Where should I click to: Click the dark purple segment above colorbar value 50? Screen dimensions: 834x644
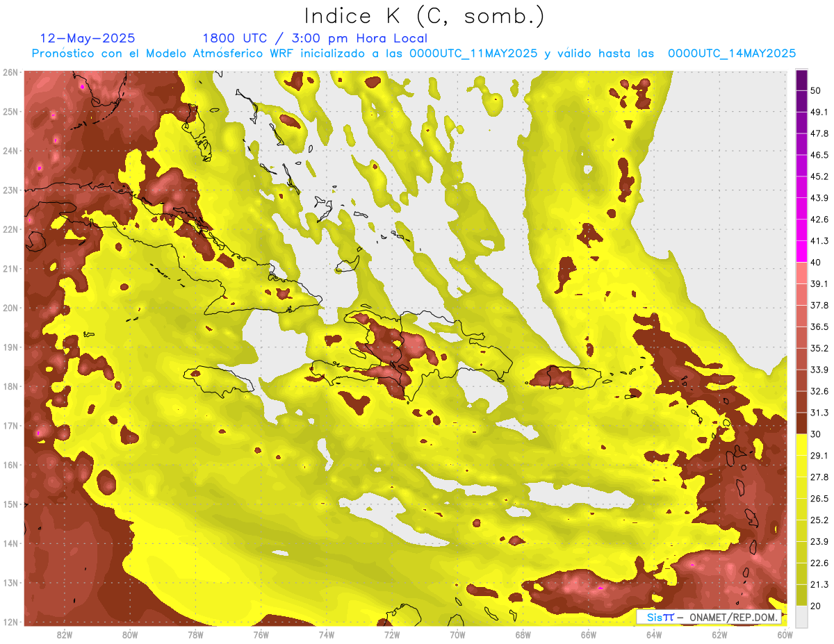click(801, 81)
